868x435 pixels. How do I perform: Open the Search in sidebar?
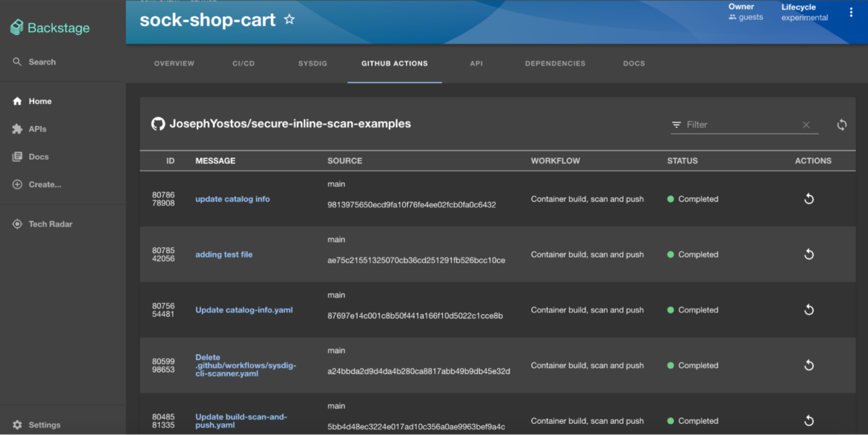[x=34, y=62]
